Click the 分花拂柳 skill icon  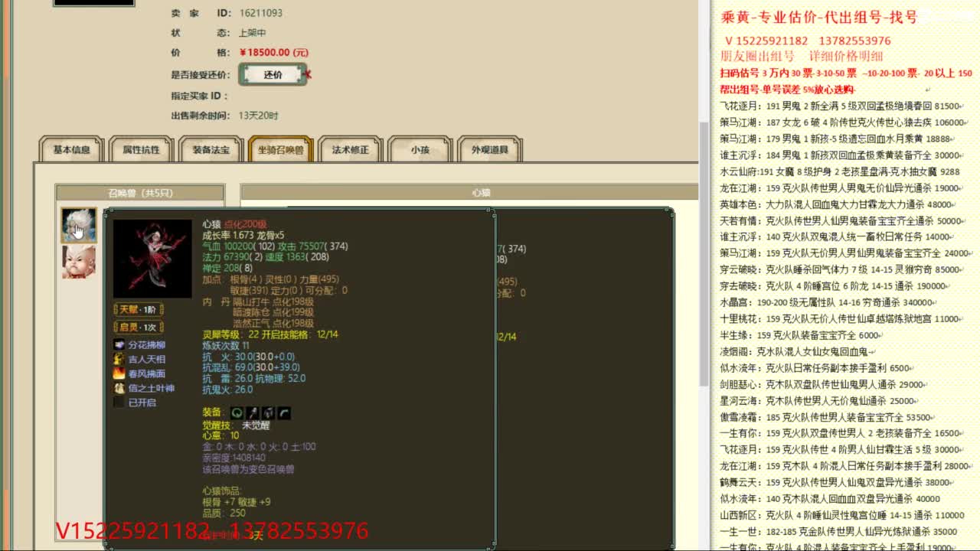tap(119, 345)
